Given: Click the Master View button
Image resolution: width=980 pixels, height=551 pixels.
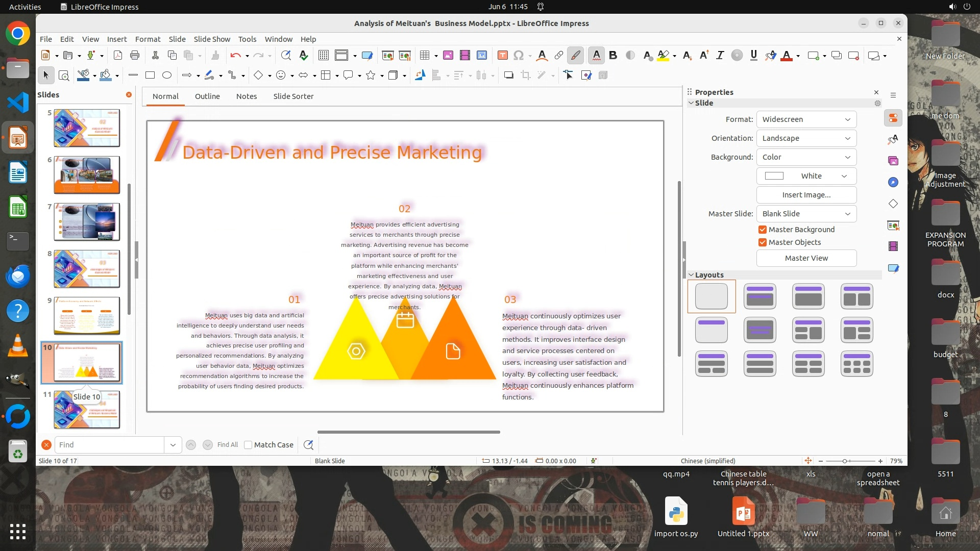Looking at the screenshot, I should coord(806,258).
